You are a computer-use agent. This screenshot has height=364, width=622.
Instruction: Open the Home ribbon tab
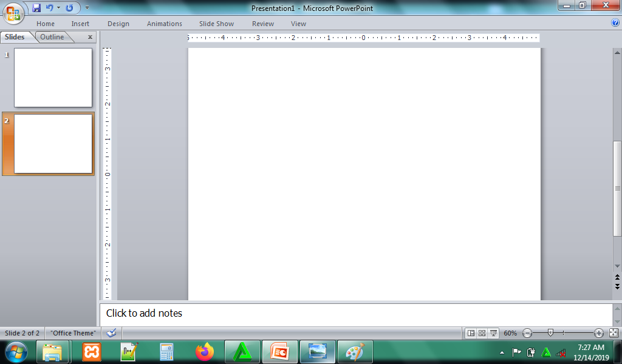click(x=46, y=24)
